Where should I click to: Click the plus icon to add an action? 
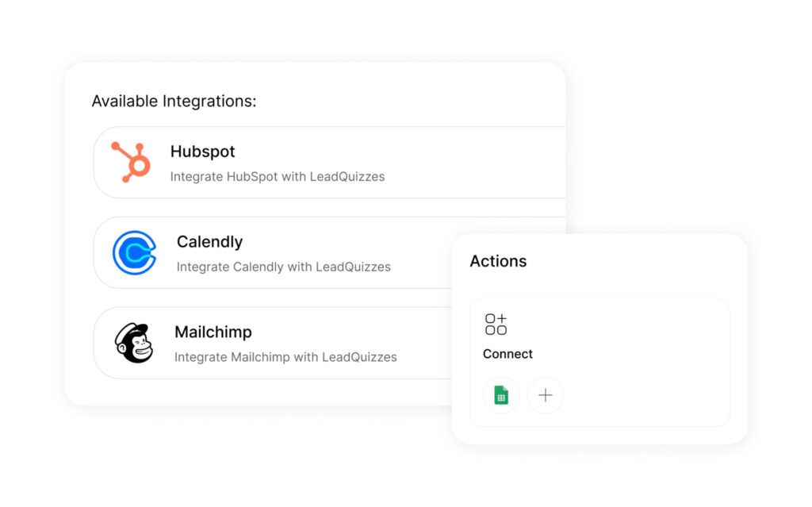pos(545,394)
